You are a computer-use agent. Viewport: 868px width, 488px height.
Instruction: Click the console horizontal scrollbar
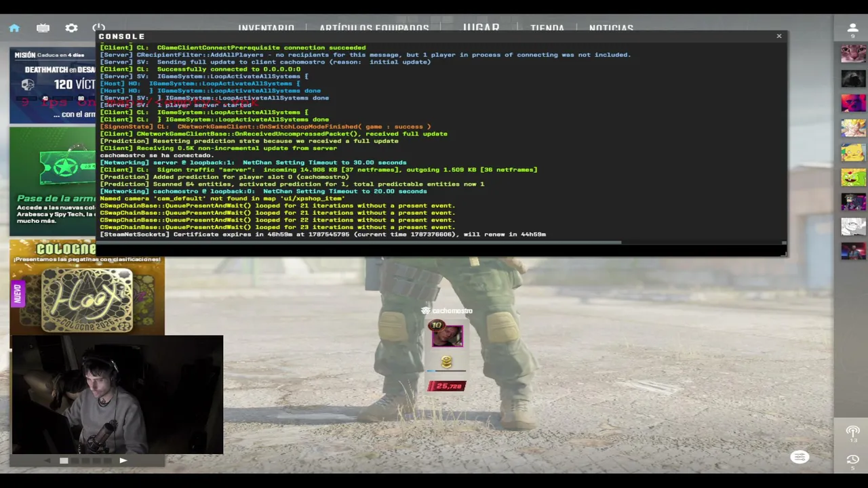[x=359, y=242]
